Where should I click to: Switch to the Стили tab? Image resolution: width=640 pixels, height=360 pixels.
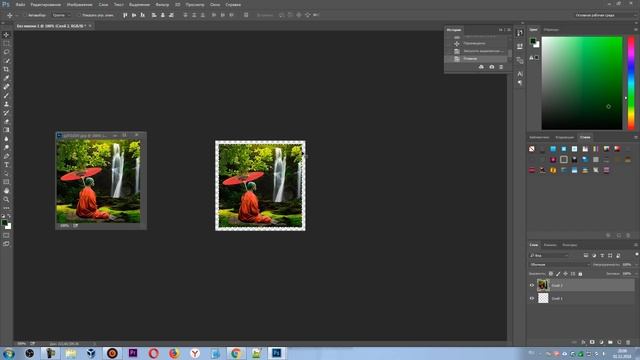(x=585, y=137)
